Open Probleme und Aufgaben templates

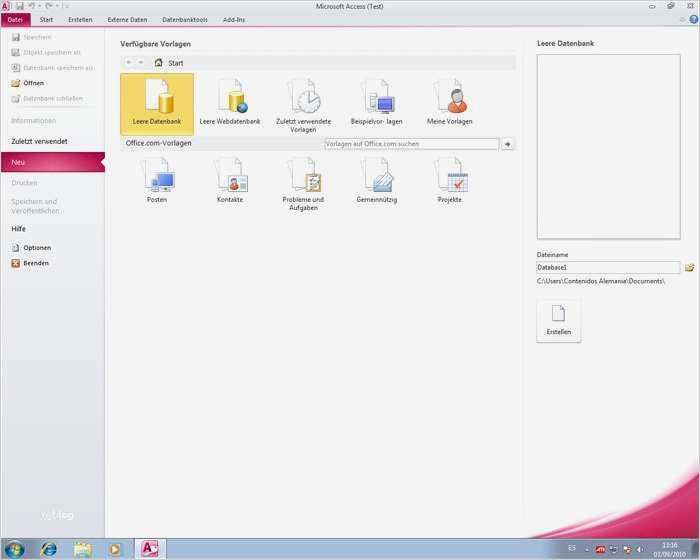tap(303, 184)
